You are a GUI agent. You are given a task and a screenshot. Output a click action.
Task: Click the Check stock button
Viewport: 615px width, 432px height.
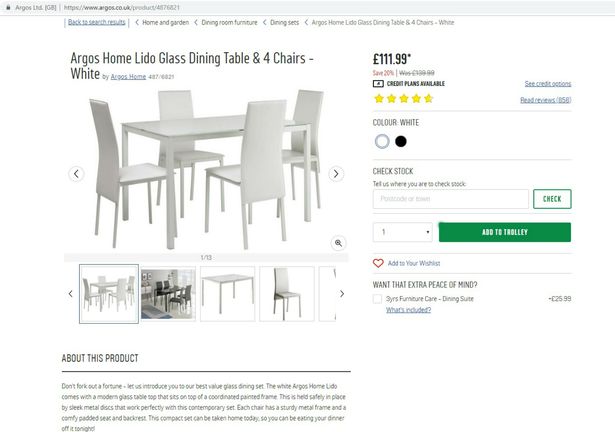(x=552, y=199)
